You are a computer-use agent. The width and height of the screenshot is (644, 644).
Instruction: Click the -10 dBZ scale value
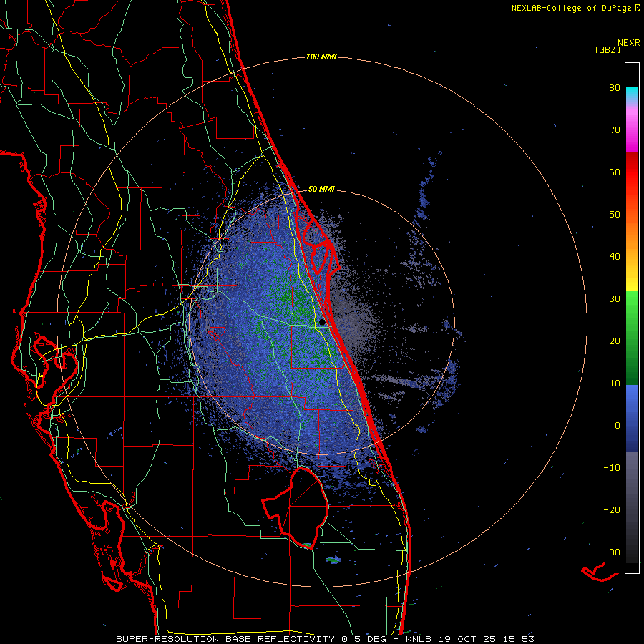[612, 468]
